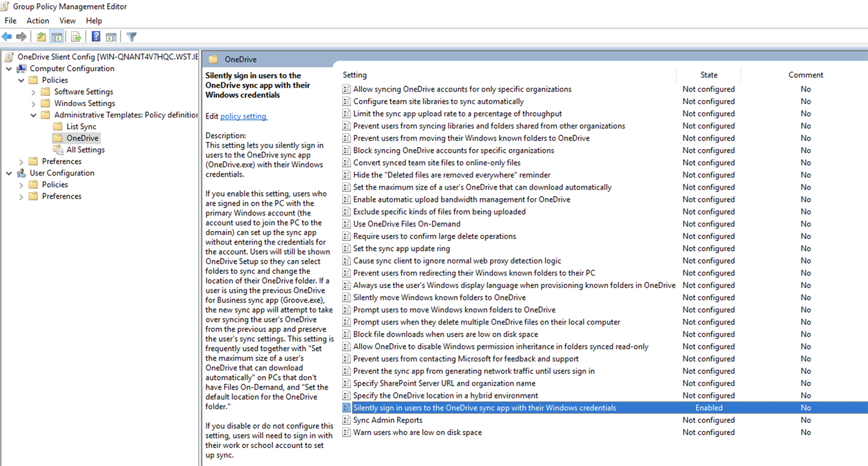Expand Preferences under Computer Configuration

(x=21, y=161)
